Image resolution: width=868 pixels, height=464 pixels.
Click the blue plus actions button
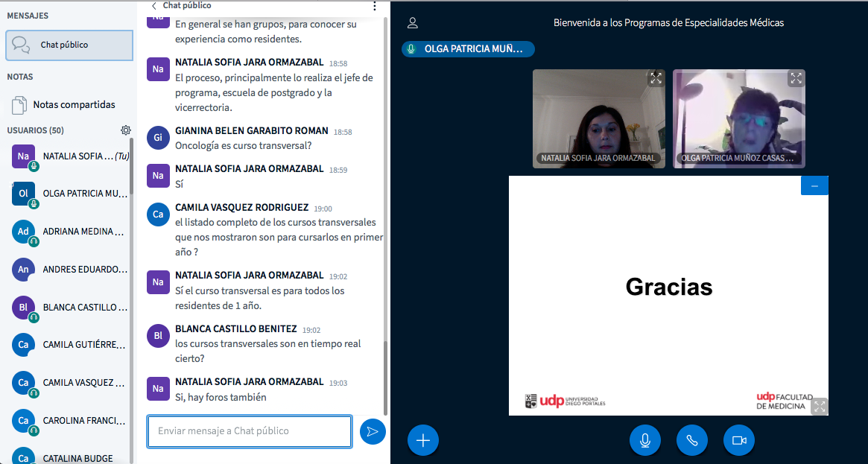coord(422,440)
